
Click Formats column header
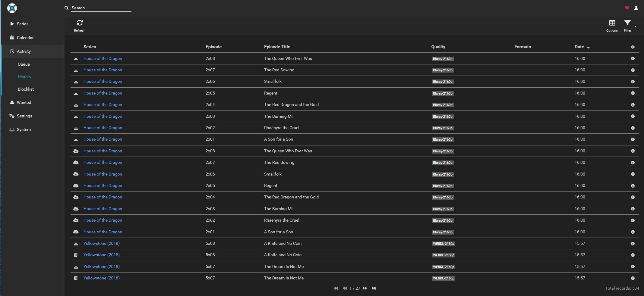522,47
